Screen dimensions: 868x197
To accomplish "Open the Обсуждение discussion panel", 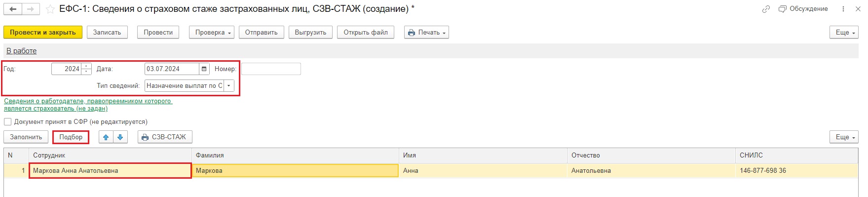I will pyautogui.click(x=803, y=9).
